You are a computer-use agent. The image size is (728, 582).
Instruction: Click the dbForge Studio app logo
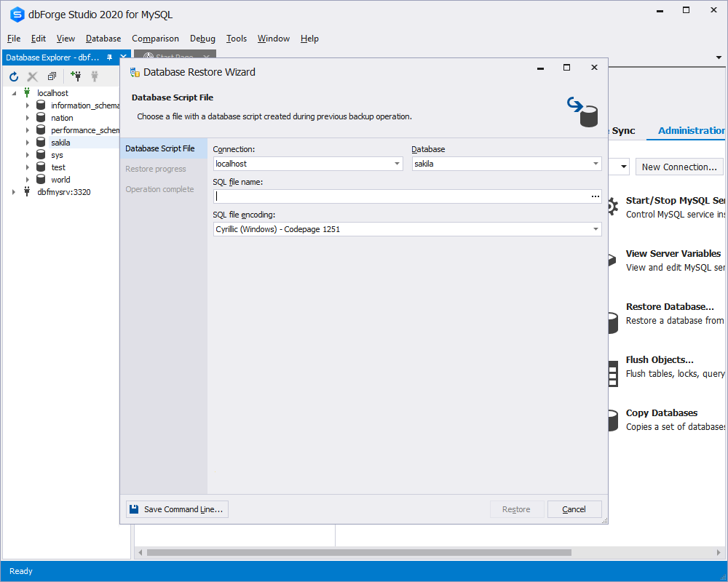tap(17, 15)
